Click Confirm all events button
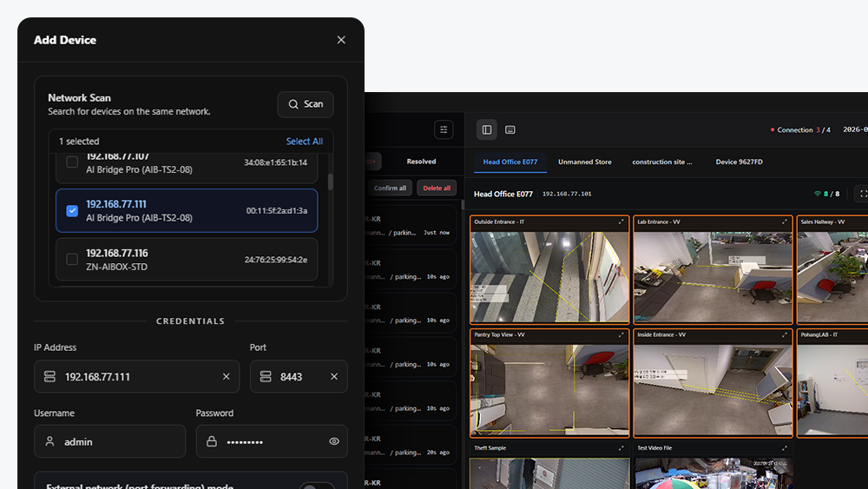 390,188
